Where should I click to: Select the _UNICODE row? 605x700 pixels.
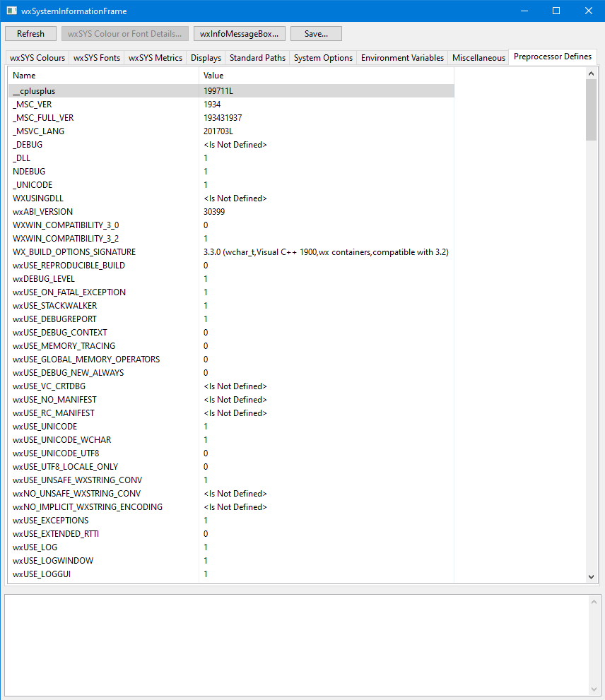click(231, 185)
